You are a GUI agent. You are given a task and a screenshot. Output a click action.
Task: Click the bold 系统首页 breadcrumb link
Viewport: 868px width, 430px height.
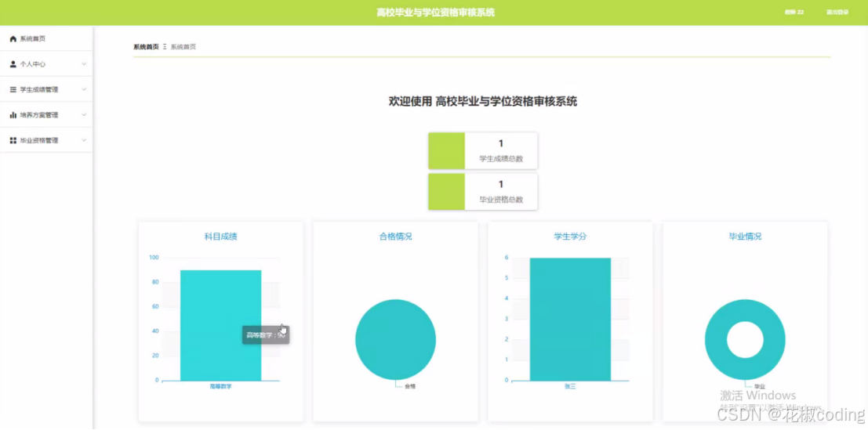click(146, 47)
